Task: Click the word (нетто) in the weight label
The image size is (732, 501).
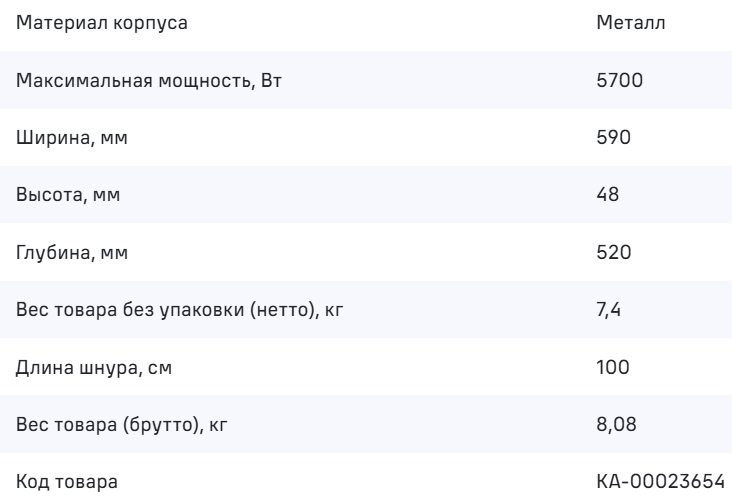Action: pyautogui.click(x=287, y=310)
